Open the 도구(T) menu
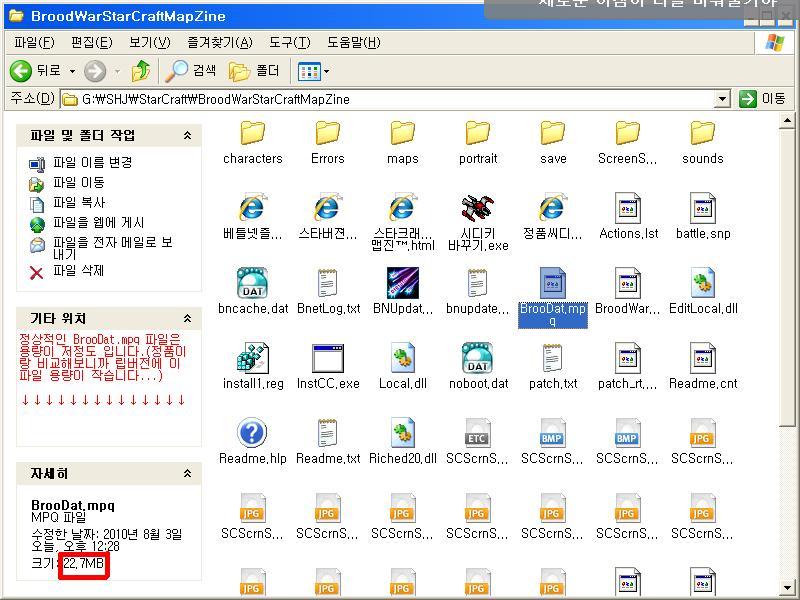Screen dimensions: 800x600 click(289, 42)
